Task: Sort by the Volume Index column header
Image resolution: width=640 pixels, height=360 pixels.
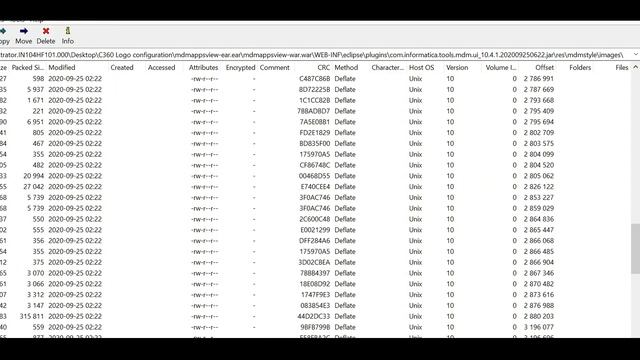Action: (x=501, y=67)
